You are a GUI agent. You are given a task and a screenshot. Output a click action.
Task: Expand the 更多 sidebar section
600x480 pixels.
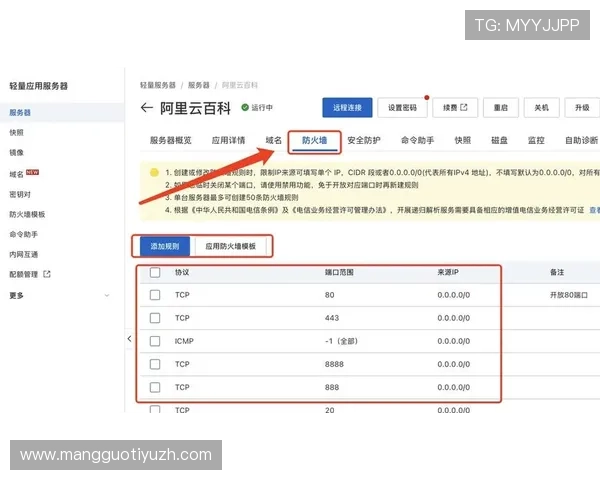point(59,296)
